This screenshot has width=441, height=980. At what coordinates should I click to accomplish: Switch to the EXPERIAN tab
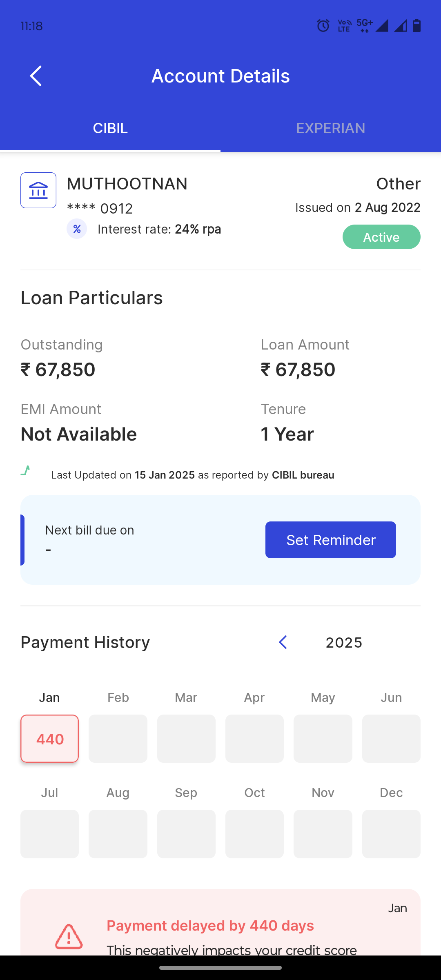[331, 128]
